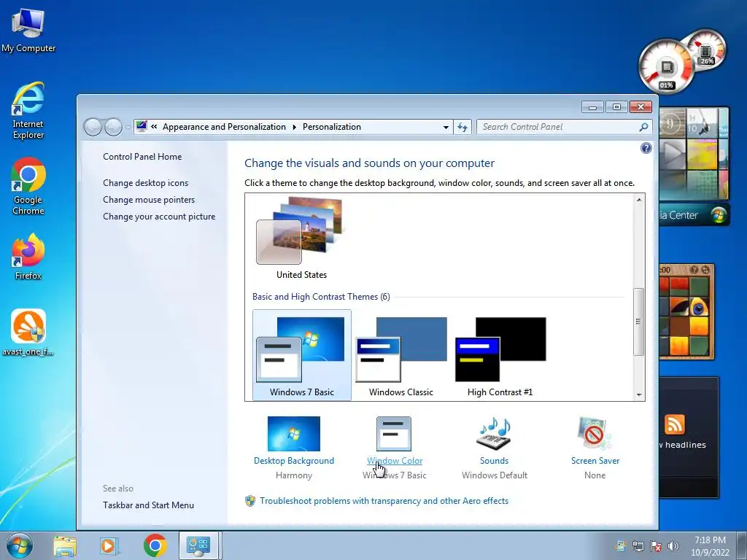This screenshot has height=560, width=747.
Task: Click the search magnifier icon
Action: pyautogui.click(x=643, y=127)
